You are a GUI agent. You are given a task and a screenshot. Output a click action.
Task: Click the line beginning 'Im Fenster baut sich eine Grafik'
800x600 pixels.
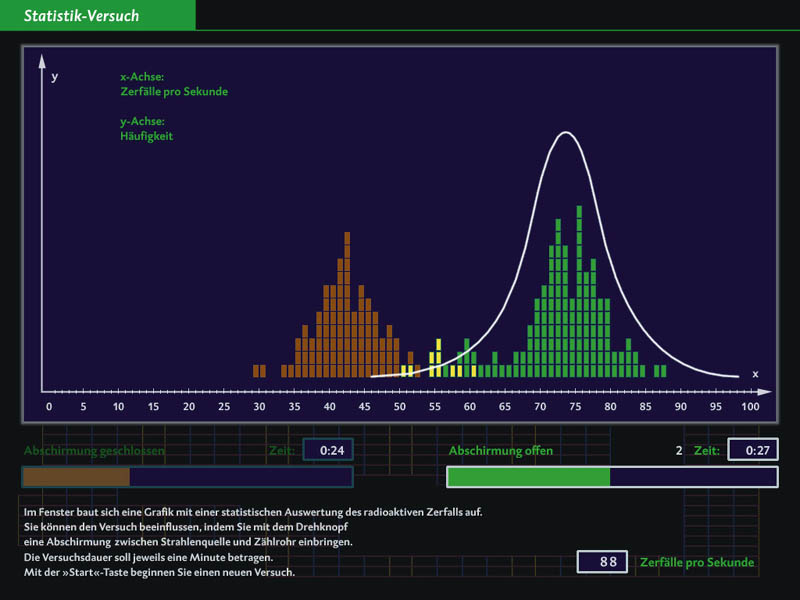pos(253,512)
